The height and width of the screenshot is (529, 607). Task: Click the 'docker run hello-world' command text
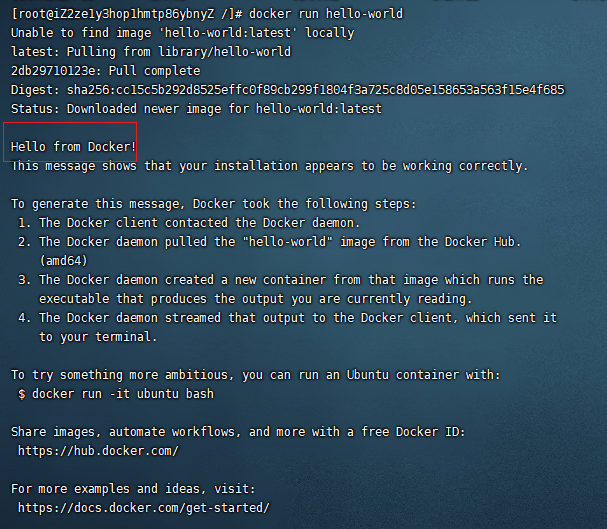(x=326, y=14)
